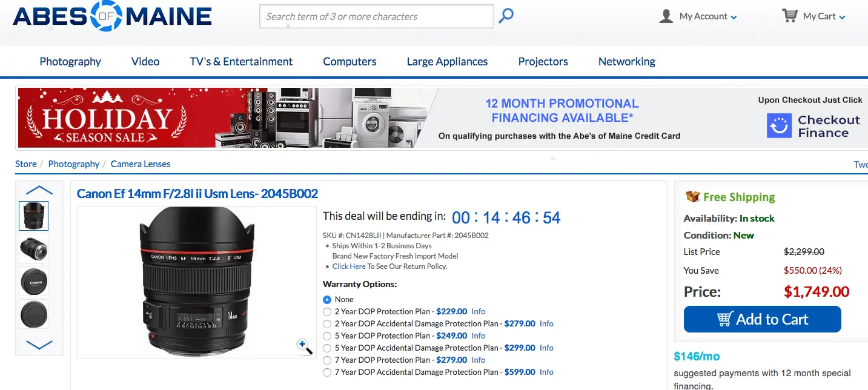Expand the My Account dropdown arrow
Viewport: 868px width, 390px height.
click(x=734, y=18)
